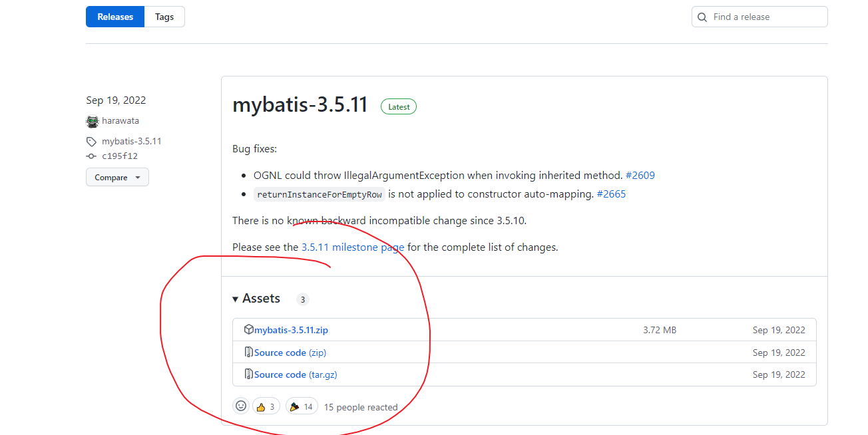868x435 pixels.
Task: Toggle the party popper reaction
Action: [302, 406]
